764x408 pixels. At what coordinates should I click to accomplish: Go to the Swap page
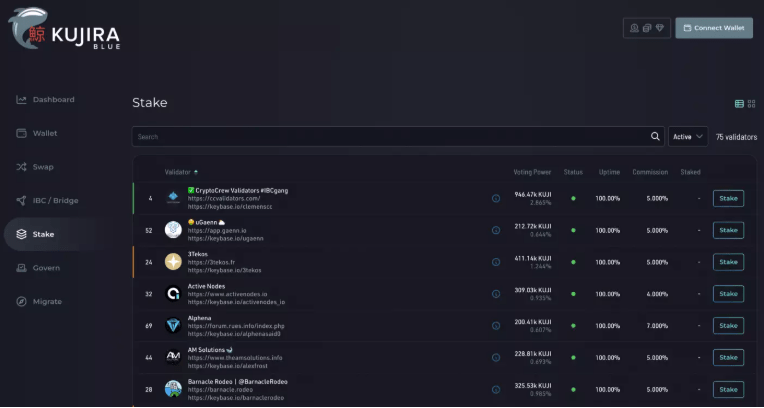43,166
